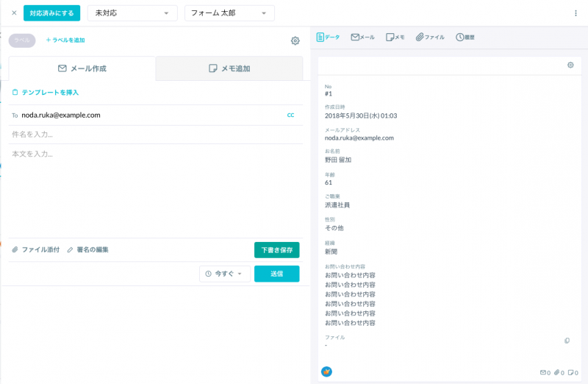Open the three-dot more options menu
Image resolution: width=588 pixels, height=384 pixels.
coord(576,13)
